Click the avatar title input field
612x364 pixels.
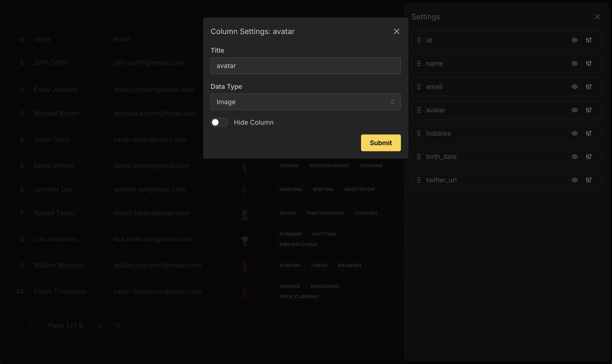(306, 65)
